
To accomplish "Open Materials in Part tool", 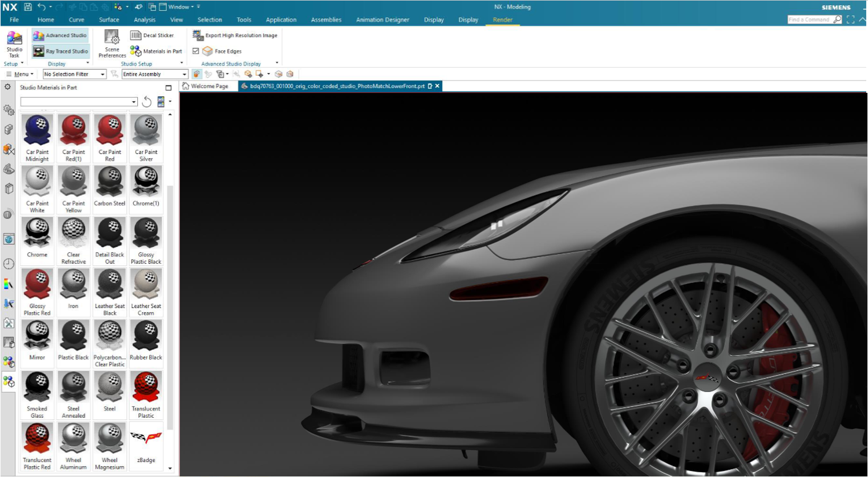I will [156, 51].
